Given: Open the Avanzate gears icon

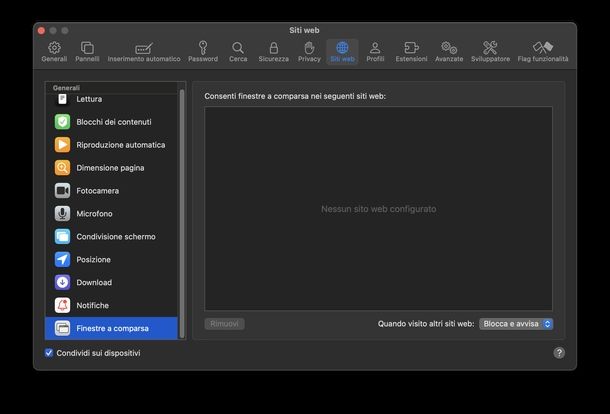Looking at the screenshot, I should [449, 52].
